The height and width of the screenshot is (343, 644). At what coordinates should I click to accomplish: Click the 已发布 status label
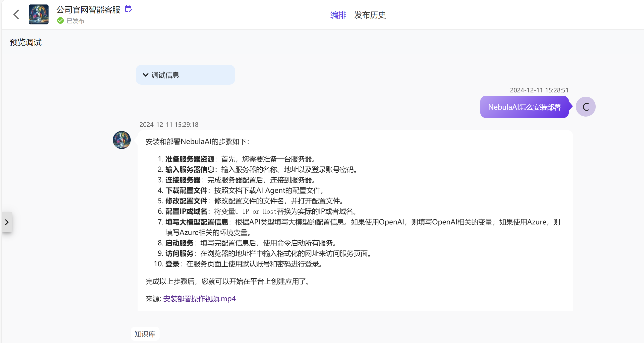[75, 21]
